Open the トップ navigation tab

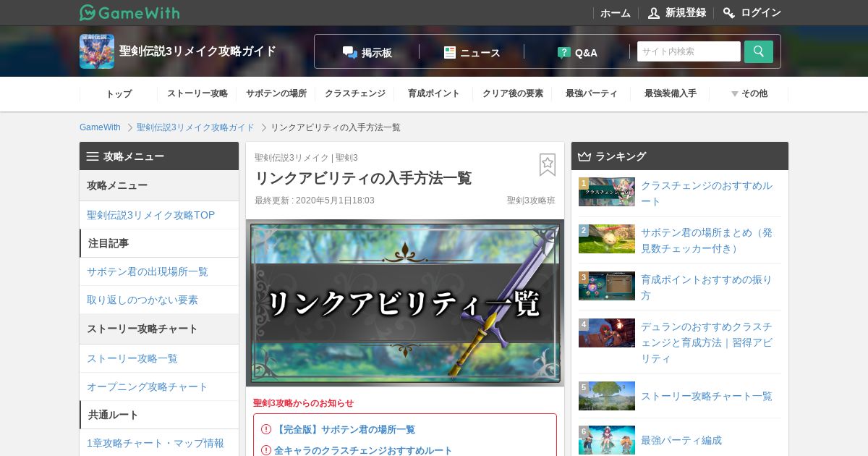pyautogui.click(x=119, y=93)
